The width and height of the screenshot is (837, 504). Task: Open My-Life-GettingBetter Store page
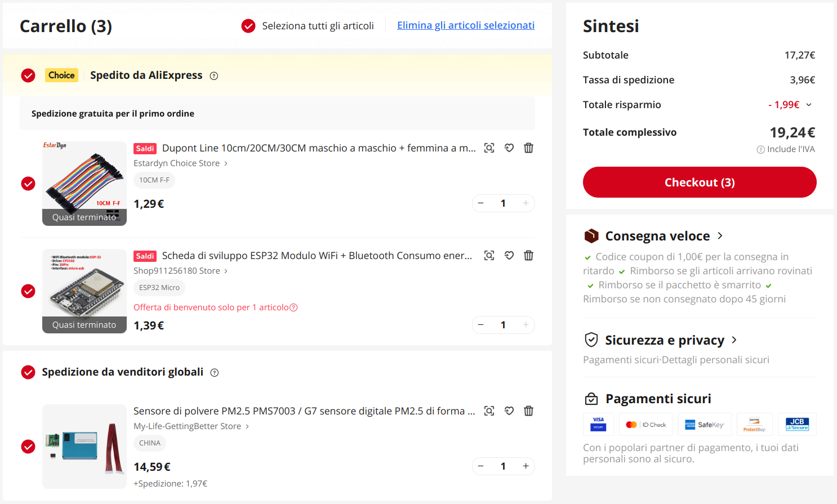pos(191,426)
